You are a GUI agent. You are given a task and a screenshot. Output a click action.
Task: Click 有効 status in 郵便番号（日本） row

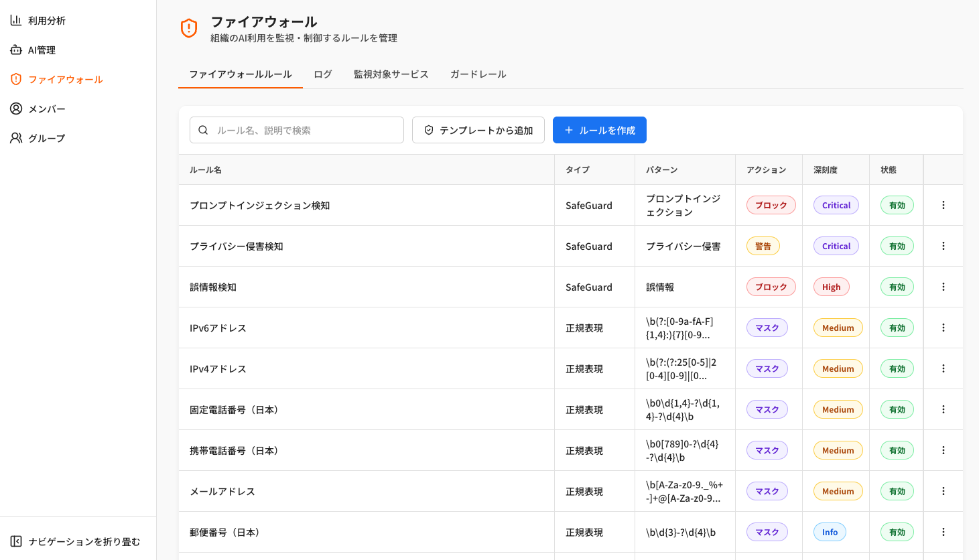(897, 533)
